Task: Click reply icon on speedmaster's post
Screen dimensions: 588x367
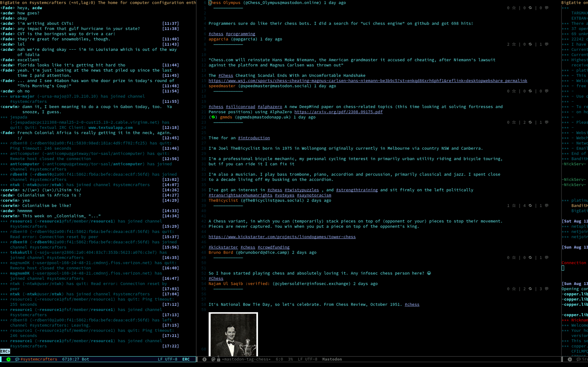Action: (547, 91)
